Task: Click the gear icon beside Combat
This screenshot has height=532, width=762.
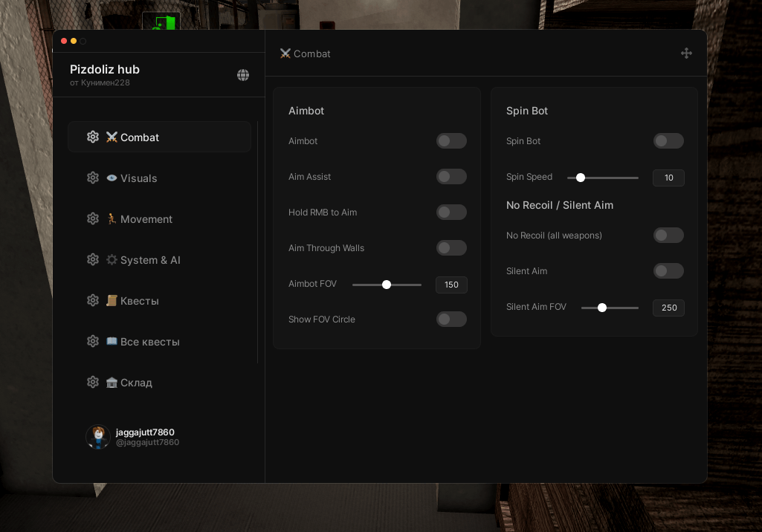Action: pos(93,137)
